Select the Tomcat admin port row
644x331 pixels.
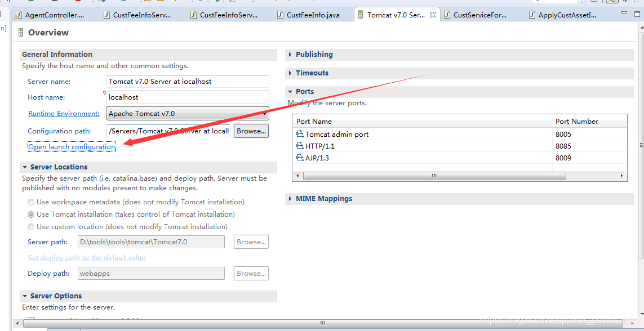[x=460, y=134]
